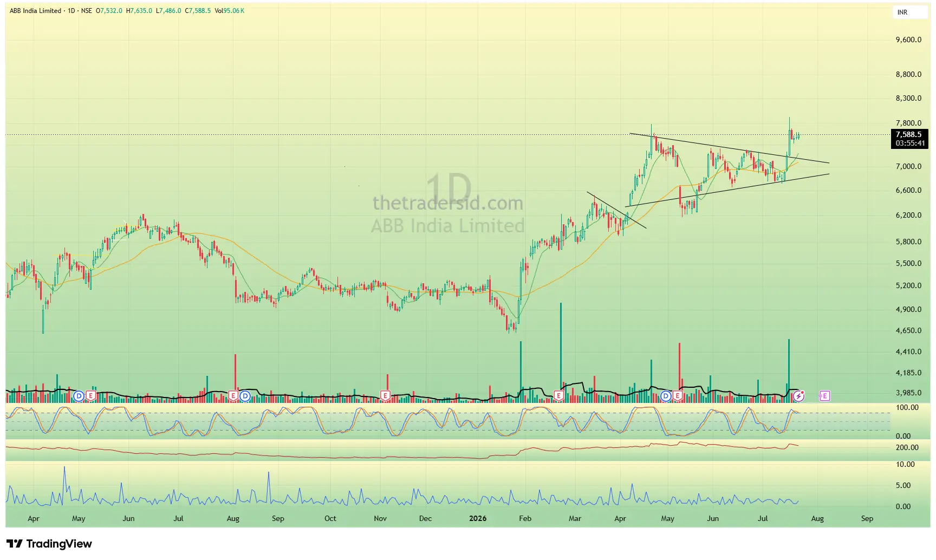Click the 5,200.0 price axis label
The height and width of the screenshot is (560, 936).
[x=908, y=285]
